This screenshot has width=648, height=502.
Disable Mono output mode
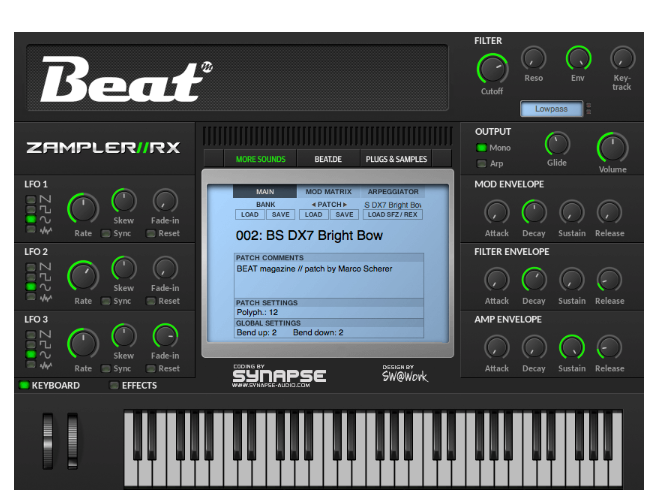coord(481,148)
